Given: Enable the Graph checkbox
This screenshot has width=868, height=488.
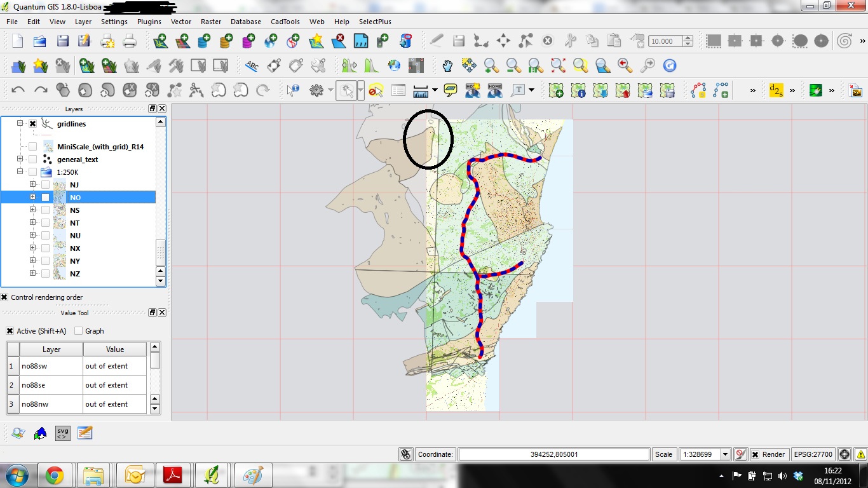Looking at the screenshot, I should [79, 331].
